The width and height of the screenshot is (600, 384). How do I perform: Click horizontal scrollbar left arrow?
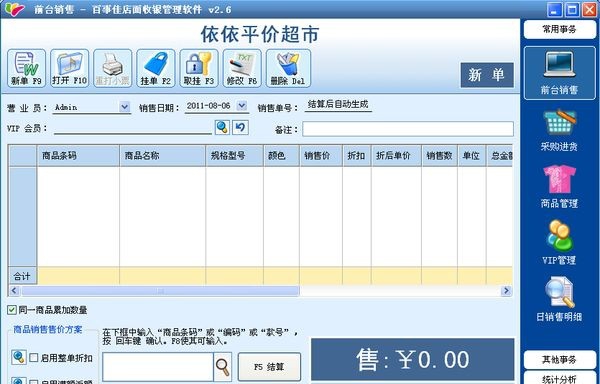[14, 291]
